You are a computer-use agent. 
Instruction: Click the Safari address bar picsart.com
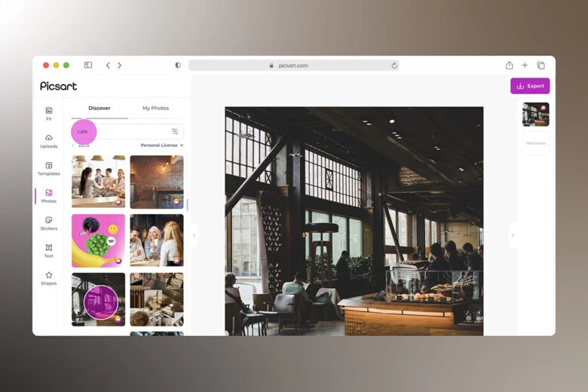tap(293, 66)
